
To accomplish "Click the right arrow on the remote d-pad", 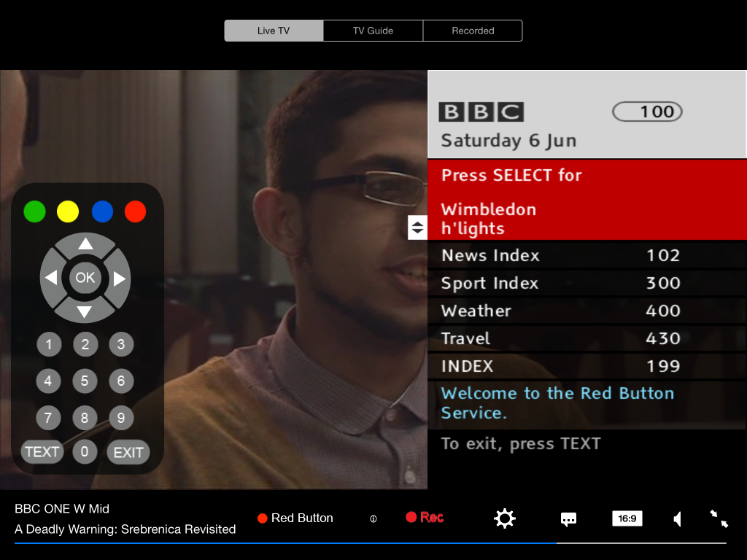I will (119, 279).
